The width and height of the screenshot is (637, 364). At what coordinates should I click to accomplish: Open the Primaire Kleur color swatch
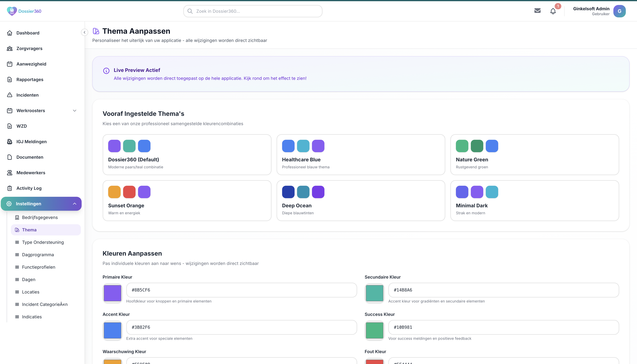click(x=112, y=293)
